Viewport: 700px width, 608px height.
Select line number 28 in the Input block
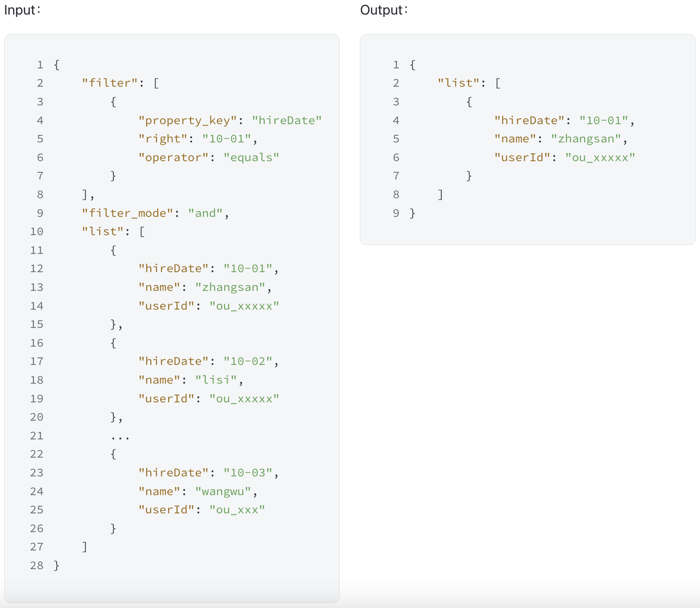click(x=37, y=565)
